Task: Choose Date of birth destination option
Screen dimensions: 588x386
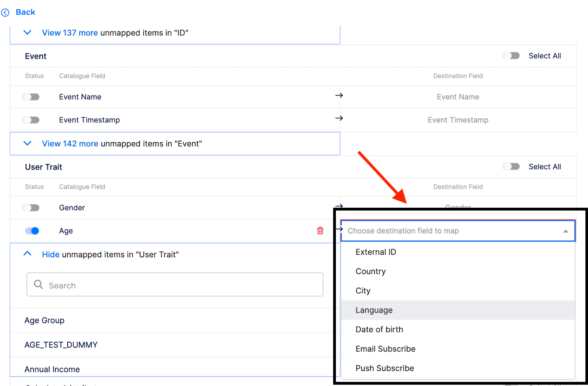Action: click(x=379, y=330)
